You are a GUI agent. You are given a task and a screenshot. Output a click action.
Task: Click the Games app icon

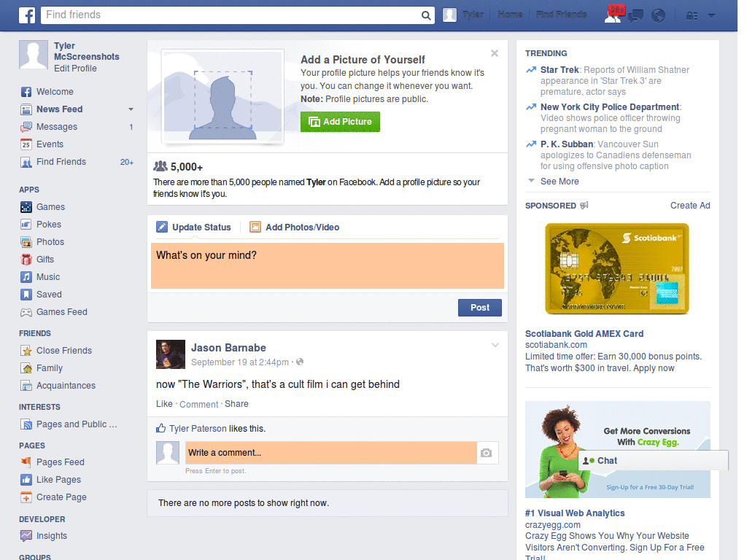click(26, 207)
